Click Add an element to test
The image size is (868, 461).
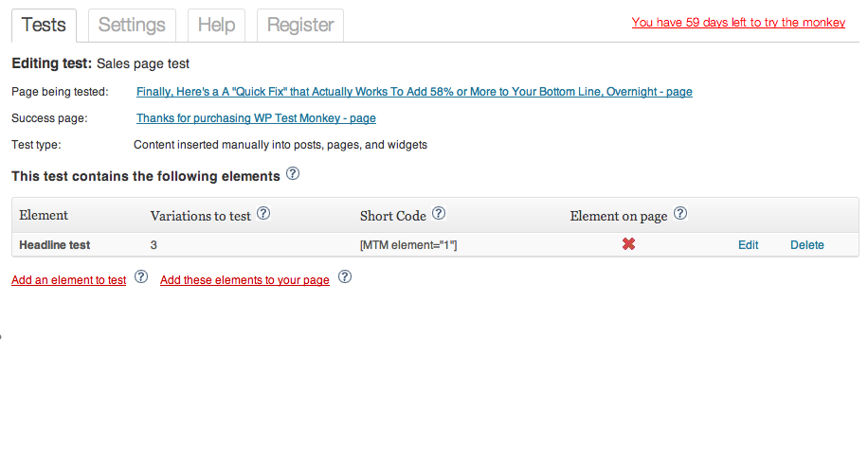coord(68,280)
